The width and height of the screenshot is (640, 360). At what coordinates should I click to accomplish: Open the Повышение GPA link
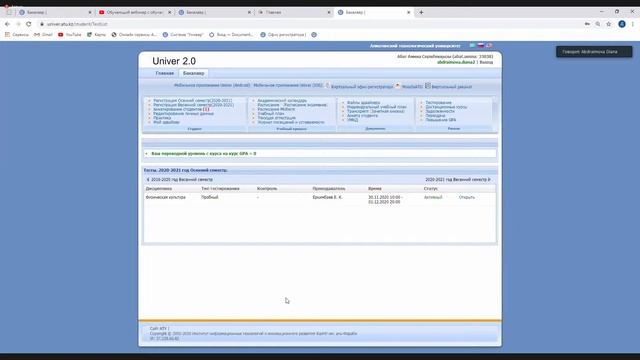(x=440, y=120)
